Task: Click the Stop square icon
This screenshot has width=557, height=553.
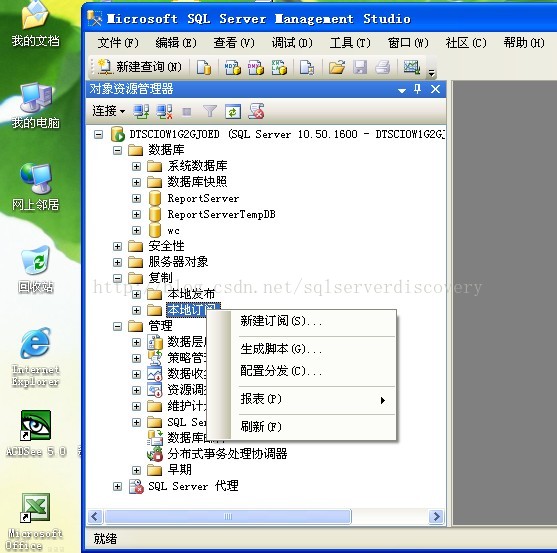Action: (187, 112)
